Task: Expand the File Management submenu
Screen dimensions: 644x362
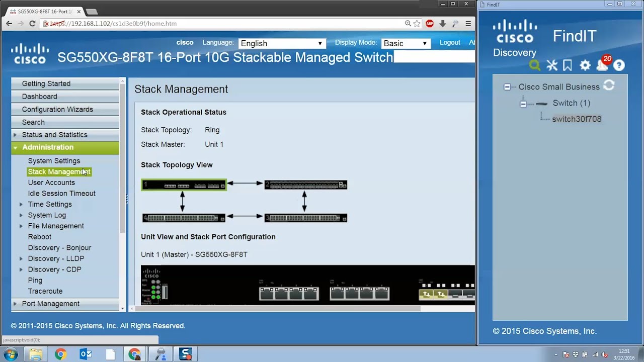Action: point(21,226)
